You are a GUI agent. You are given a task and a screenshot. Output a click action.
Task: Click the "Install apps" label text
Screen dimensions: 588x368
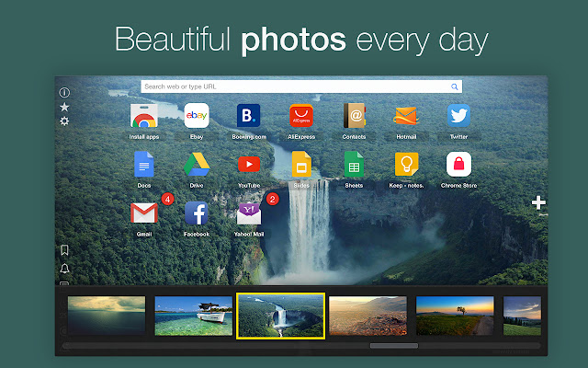[x=144, y=137]
